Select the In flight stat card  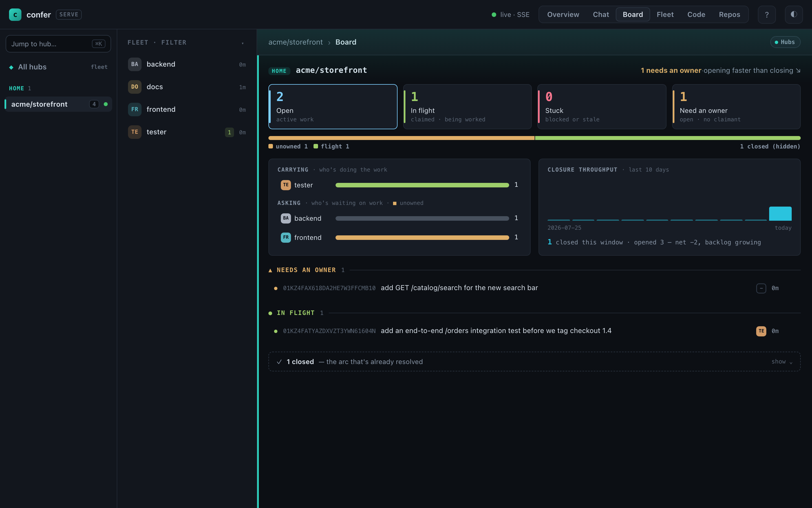pos(467,106)
